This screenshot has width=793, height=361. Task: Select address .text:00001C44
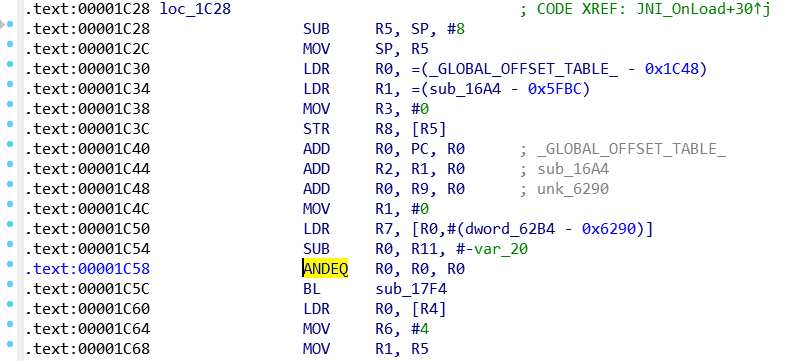click(x=87, y=169)
